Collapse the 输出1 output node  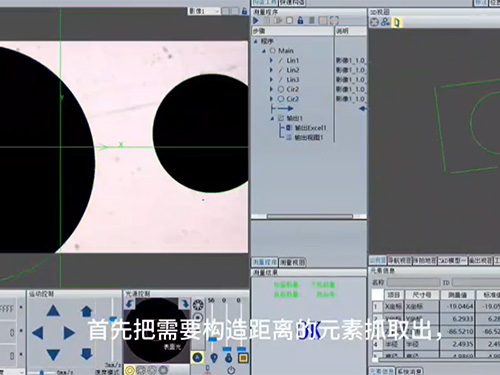(x=272, y=118)
